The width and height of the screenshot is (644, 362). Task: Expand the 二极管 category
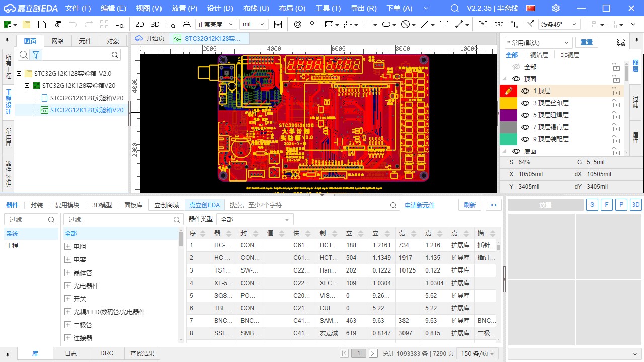[68, 325]
